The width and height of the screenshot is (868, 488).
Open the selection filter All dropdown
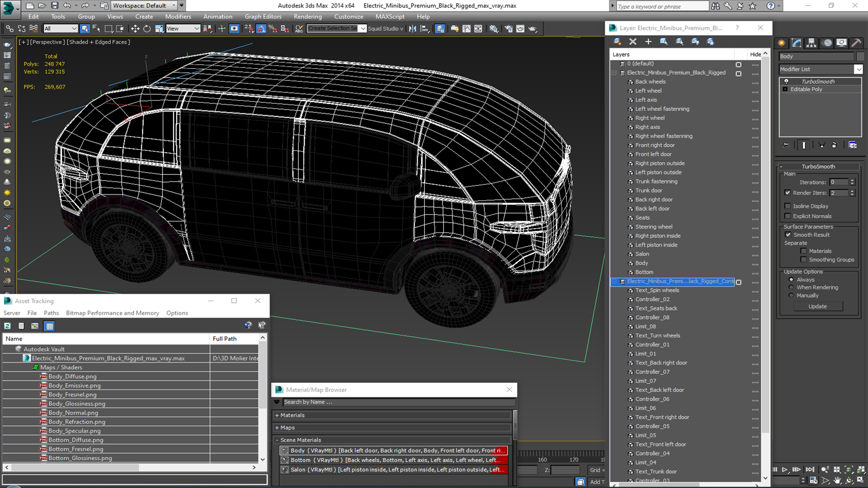pyautogui.click(x=61, y=28)
